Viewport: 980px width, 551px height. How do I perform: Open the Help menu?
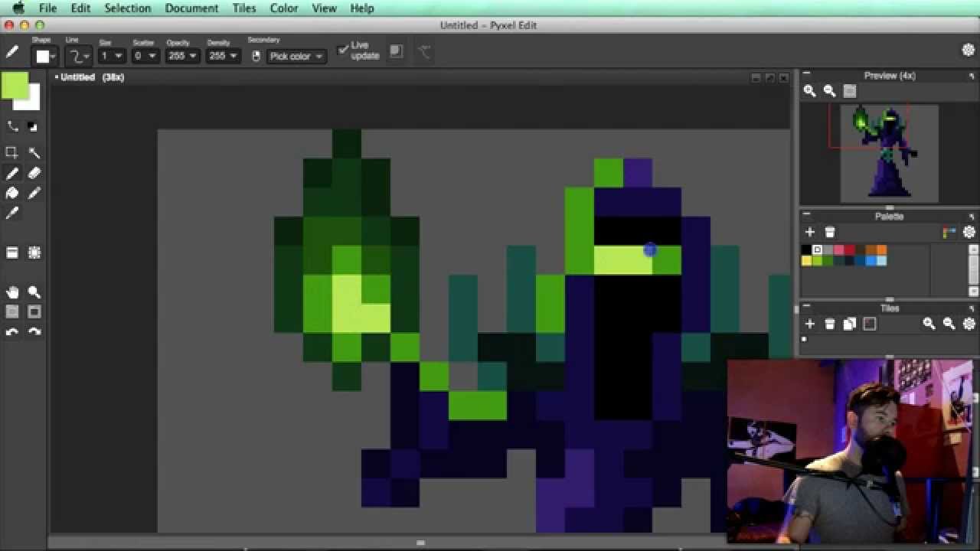(x=362, y=8)
